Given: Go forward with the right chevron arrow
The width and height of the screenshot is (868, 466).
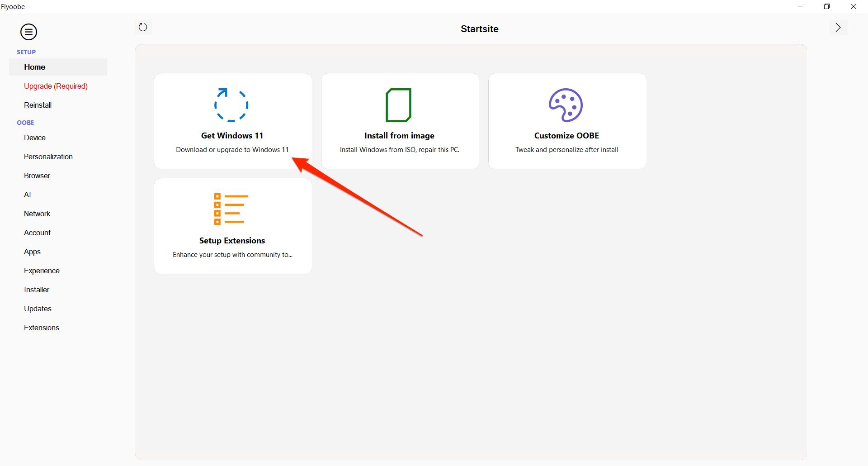Looking at the screenshot, I should click(x=838, y=28).
